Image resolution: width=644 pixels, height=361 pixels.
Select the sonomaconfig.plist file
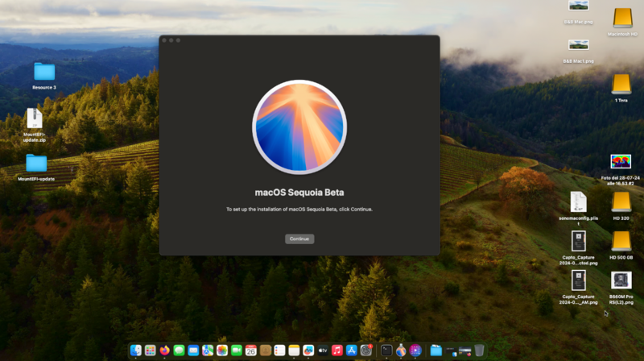point(578,201)
